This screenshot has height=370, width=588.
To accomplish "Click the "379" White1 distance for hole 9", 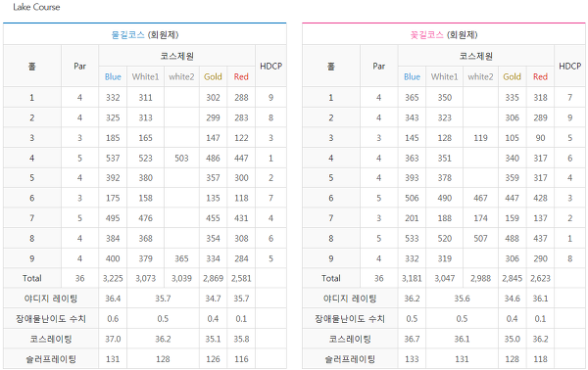I will coord(145,258).
